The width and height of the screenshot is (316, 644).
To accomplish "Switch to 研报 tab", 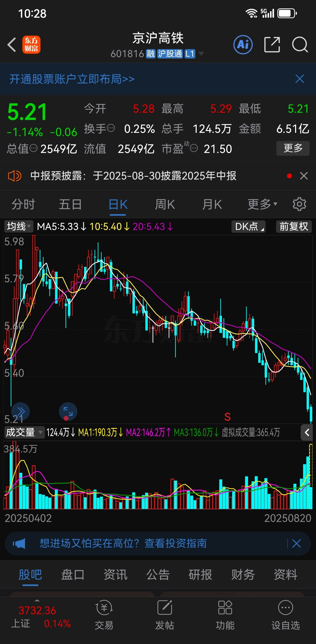I will tap(200, 575).
